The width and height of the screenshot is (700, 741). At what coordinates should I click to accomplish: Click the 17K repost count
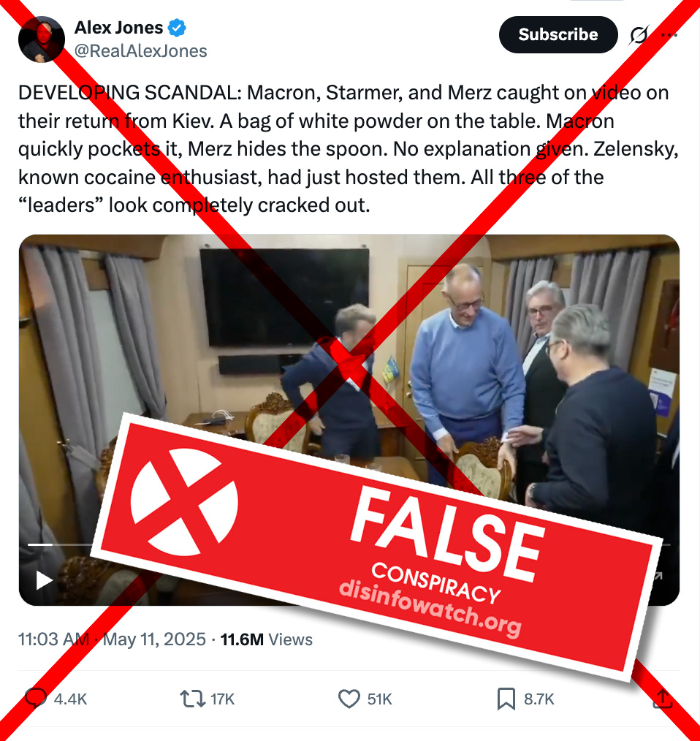click(223, 699)
